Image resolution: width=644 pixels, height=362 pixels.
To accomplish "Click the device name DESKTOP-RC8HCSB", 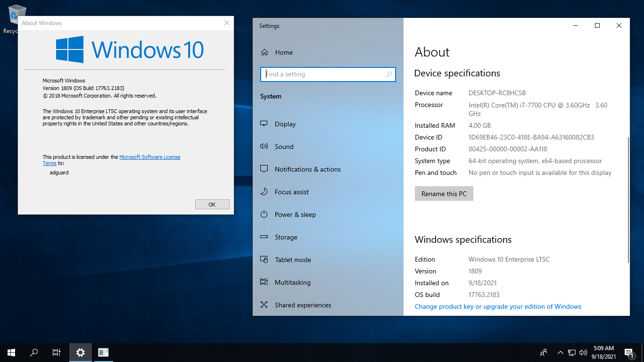I will click(x=497, y=93).
